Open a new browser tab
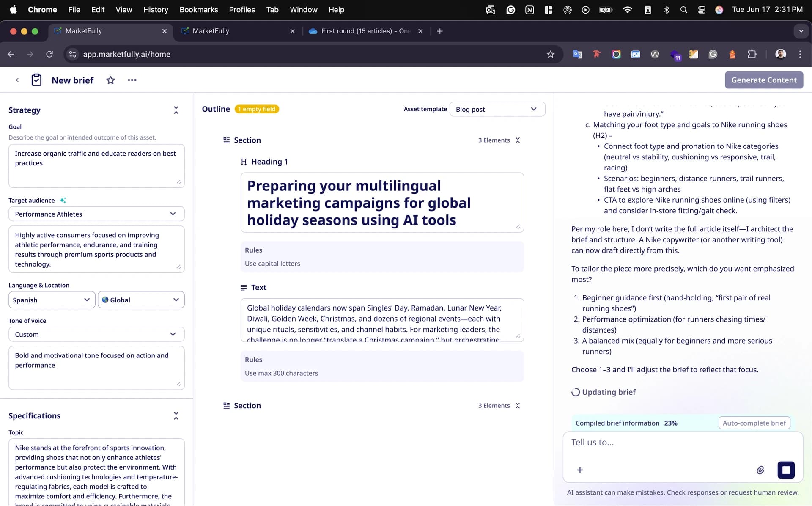This screenshot has width=812, height=506. (x=440, y=31)
